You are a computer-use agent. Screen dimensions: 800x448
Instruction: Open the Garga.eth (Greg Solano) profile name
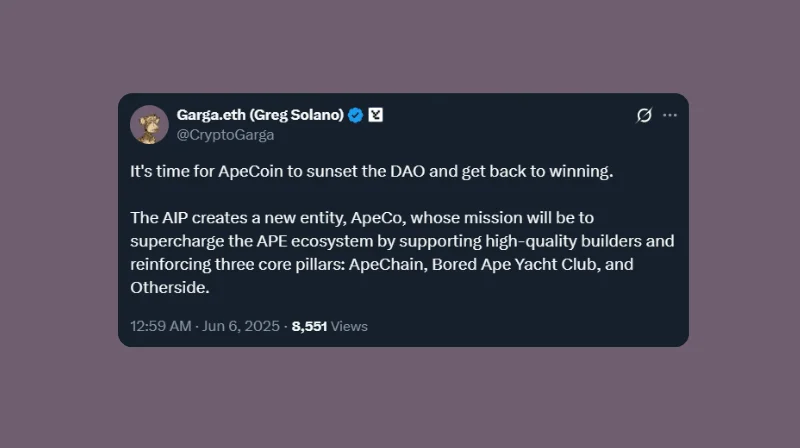[x=260, y=115]
